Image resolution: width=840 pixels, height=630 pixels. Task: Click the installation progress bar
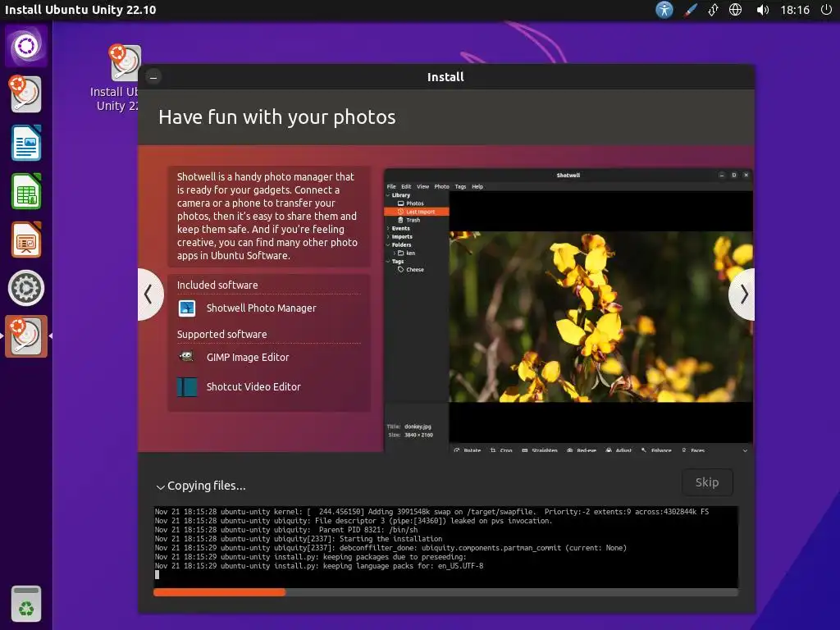click(x=445, y=592)
